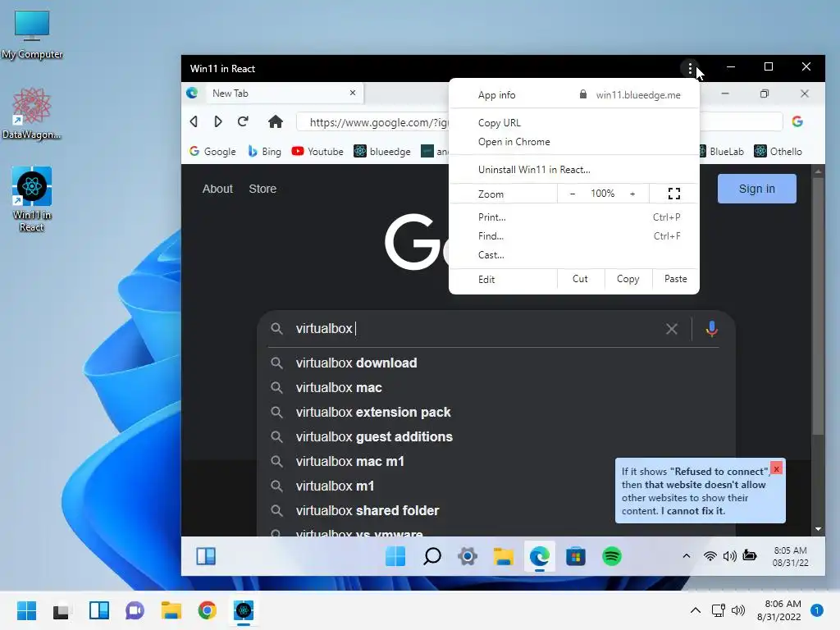Open the About link on Google page
The image size is (840, 630).
coord(217,189)
